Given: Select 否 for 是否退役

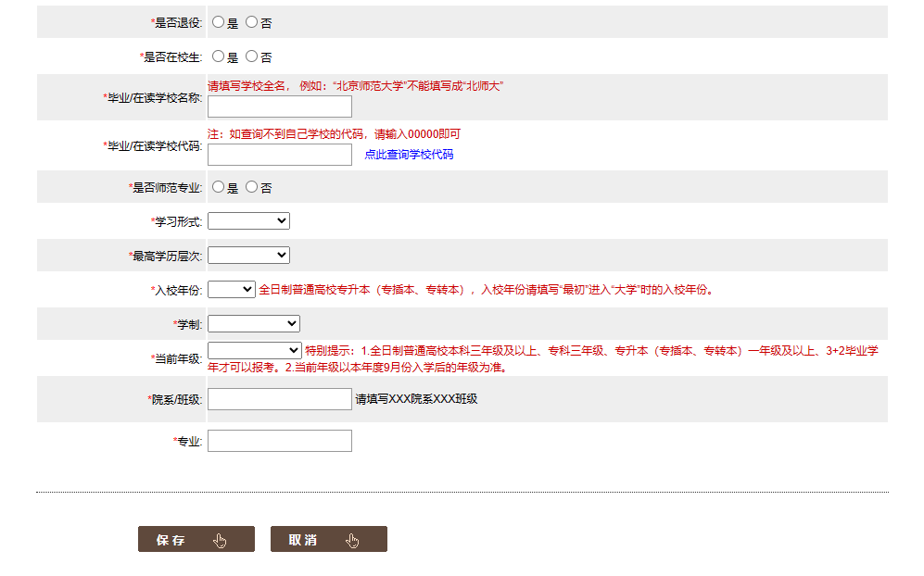Looking at the screenshot, I should point(251,22).
